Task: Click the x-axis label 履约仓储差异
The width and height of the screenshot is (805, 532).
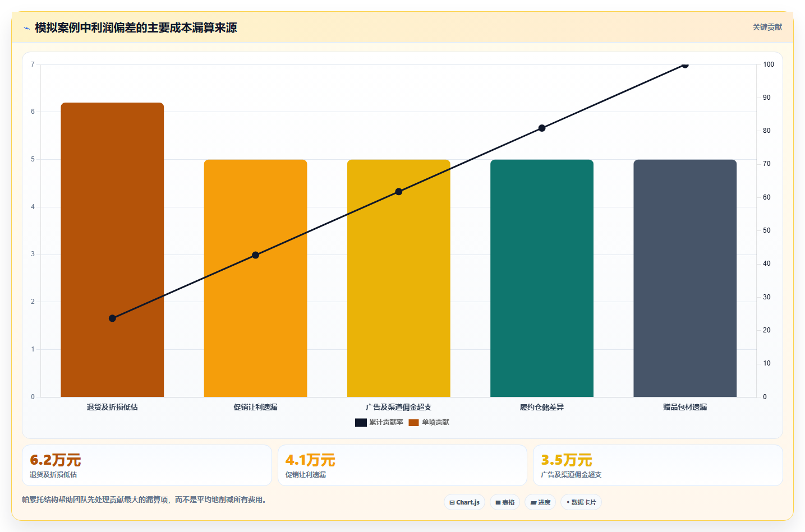Action: 542,408
